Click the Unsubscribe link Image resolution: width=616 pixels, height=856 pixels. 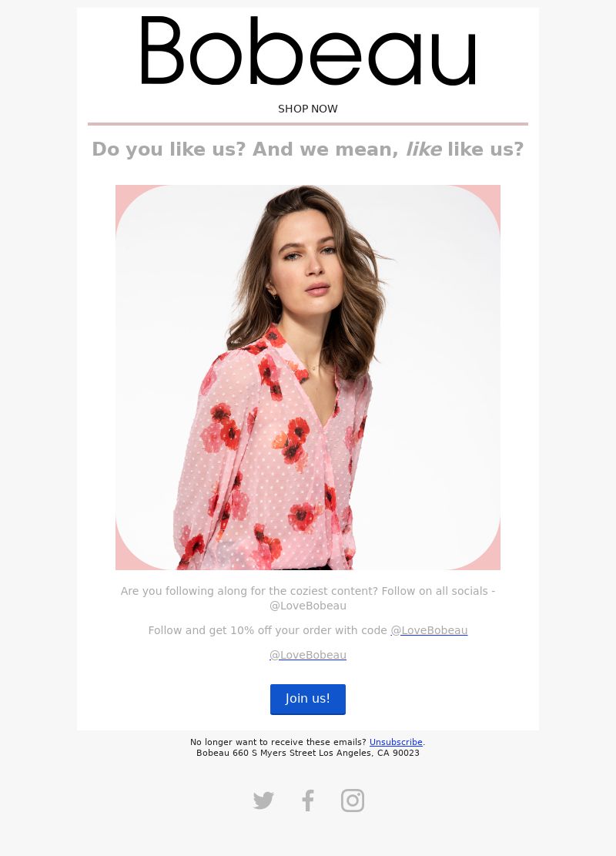(396, 742)
